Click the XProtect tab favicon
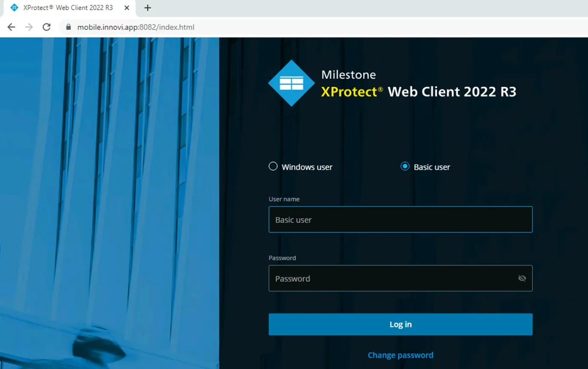This screenshot has width=588, height=369. (14, 8)
